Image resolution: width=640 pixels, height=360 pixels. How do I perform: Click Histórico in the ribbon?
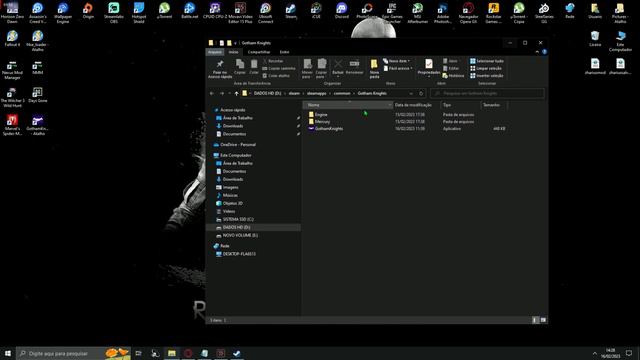point(453,76)
